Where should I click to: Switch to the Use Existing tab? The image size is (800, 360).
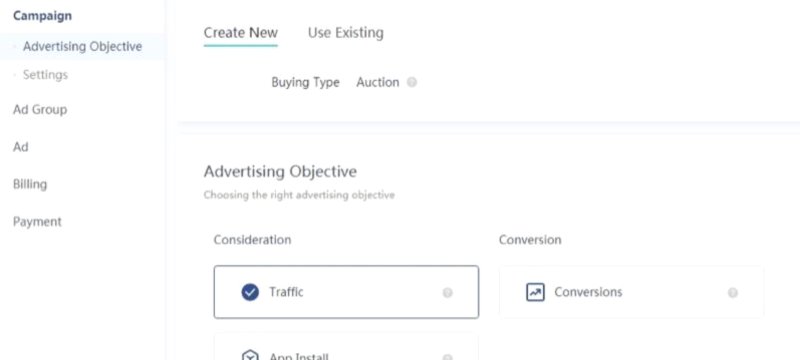point(345,33)
